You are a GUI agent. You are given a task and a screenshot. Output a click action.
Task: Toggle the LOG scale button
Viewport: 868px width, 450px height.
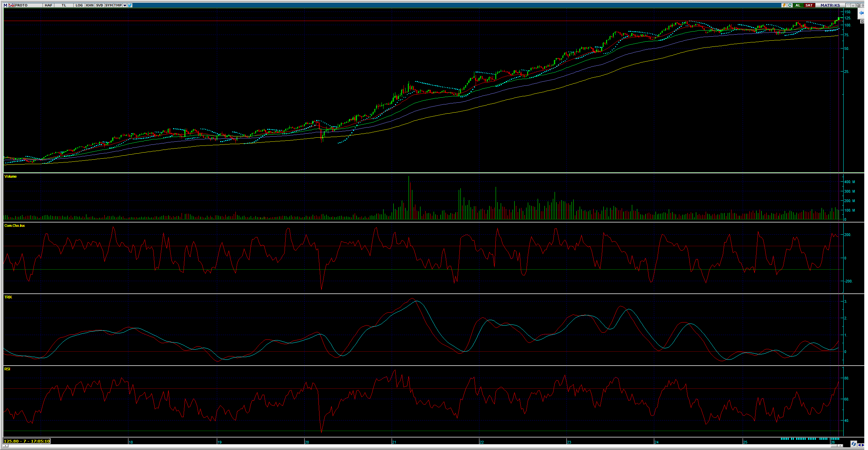[79, 5]
